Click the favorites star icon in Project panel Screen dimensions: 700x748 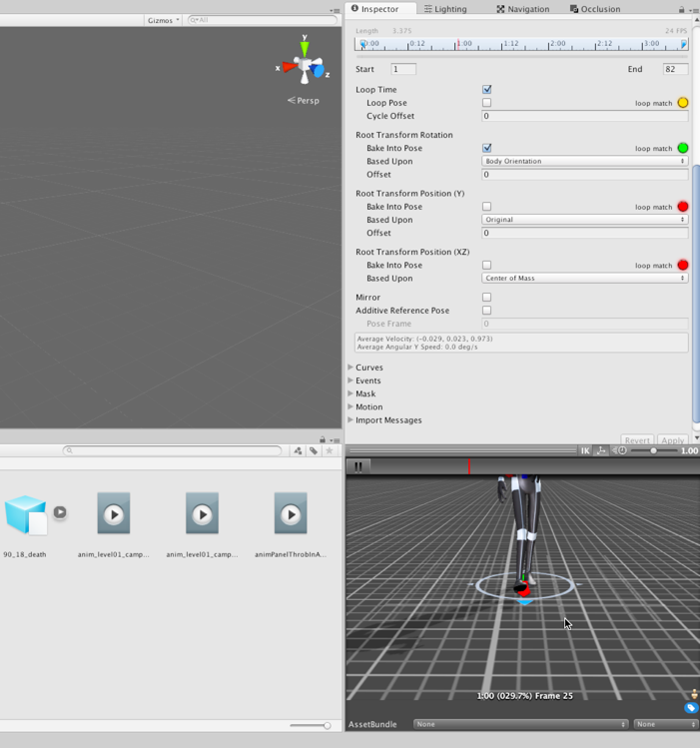coord(329,450)
